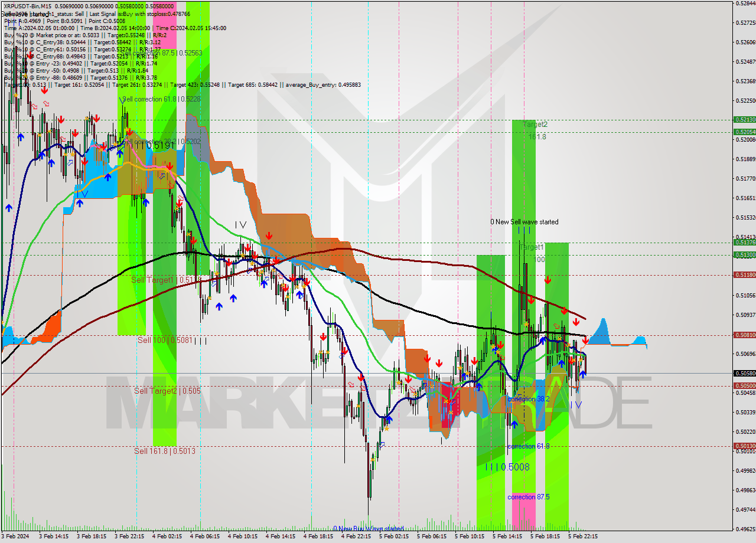Viewport: 756px width, 543px height.
Task: Click the 'Sell Target2 | 0.505' label
Action: click(167, 391)
